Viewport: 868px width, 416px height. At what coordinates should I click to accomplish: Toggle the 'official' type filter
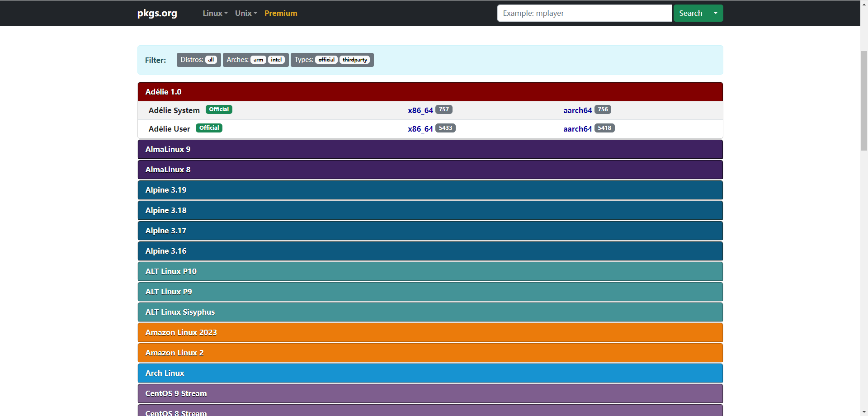pyautogui.click(x=326, y=60)
